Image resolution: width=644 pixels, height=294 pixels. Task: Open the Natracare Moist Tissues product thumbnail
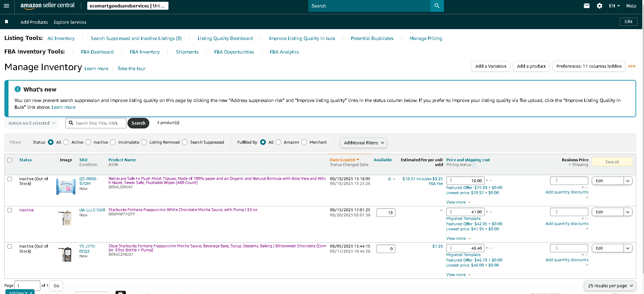coord(66,186)
